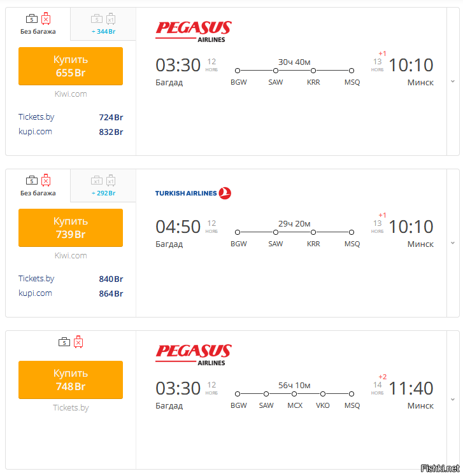Viewport: 463px width, 476px height.
Task: Buy the ticket for 748Br
Action: pyautogui.click(x=71, y=380)
